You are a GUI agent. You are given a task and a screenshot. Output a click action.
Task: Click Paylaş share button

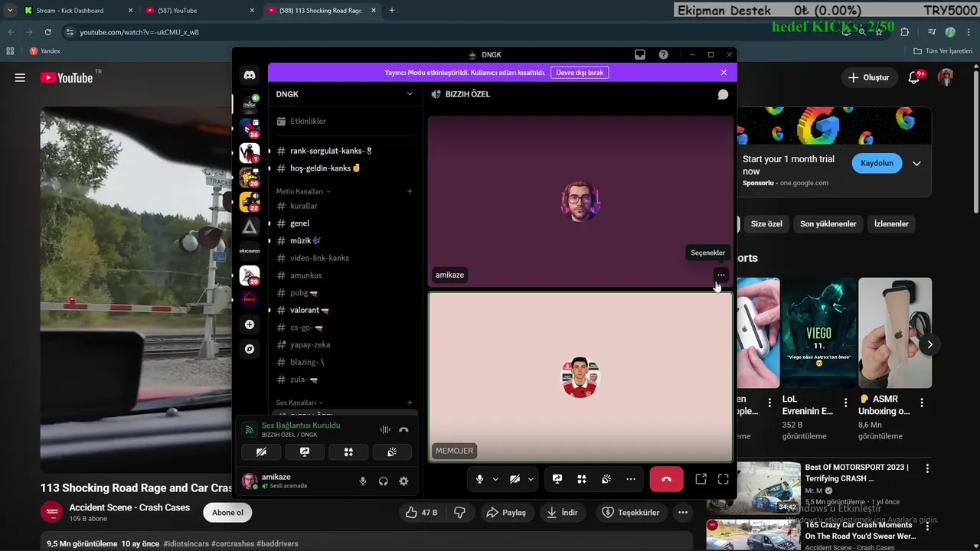click(x=507, y=513)
